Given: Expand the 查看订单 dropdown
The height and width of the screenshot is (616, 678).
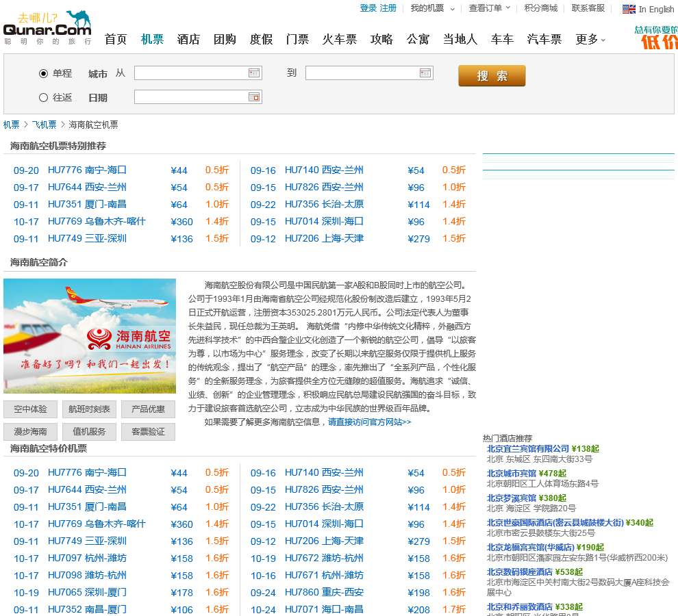Looking at the screenshot, I should pos(507,8).
